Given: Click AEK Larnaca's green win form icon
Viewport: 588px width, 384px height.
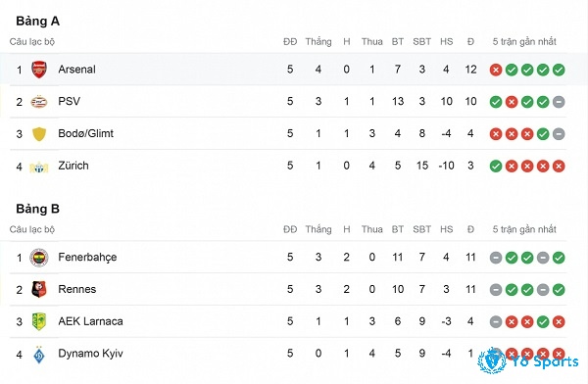Looking at the screenshot, I should (543, 321).
